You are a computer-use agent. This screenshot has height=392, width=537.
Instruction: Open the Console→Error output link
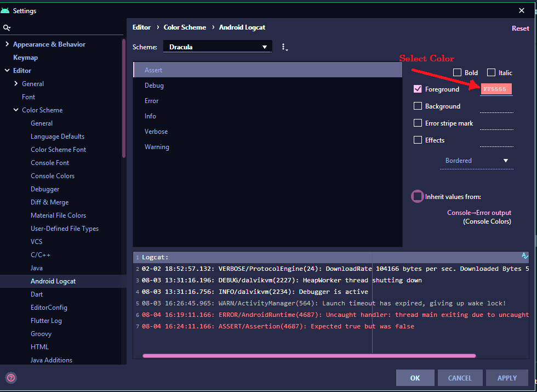(479, 213)
